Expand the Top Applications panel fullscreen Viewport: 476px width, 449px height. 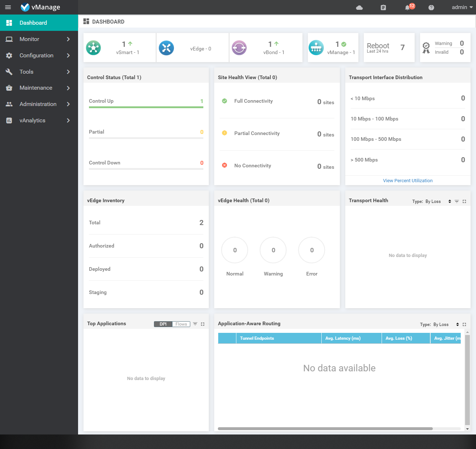click(x=203, y=324)
